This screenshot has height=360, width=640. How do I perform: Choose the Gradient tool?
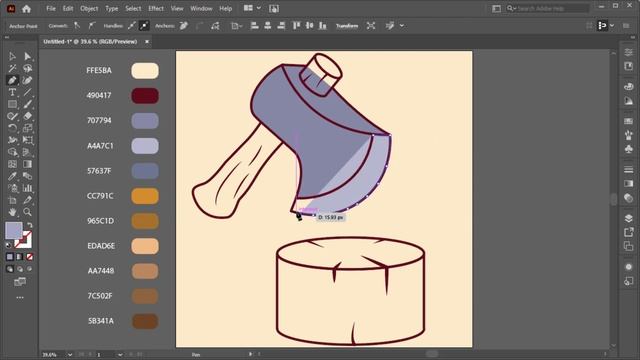pos(27,164)
